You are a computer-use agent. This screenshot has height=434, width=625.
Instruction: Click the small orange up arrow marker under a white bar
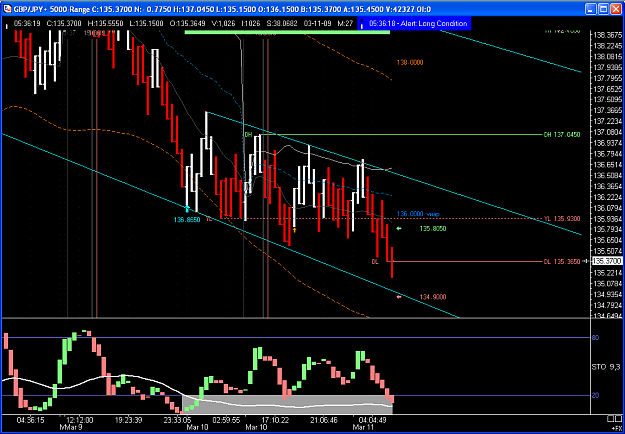[x=295, y=230]
